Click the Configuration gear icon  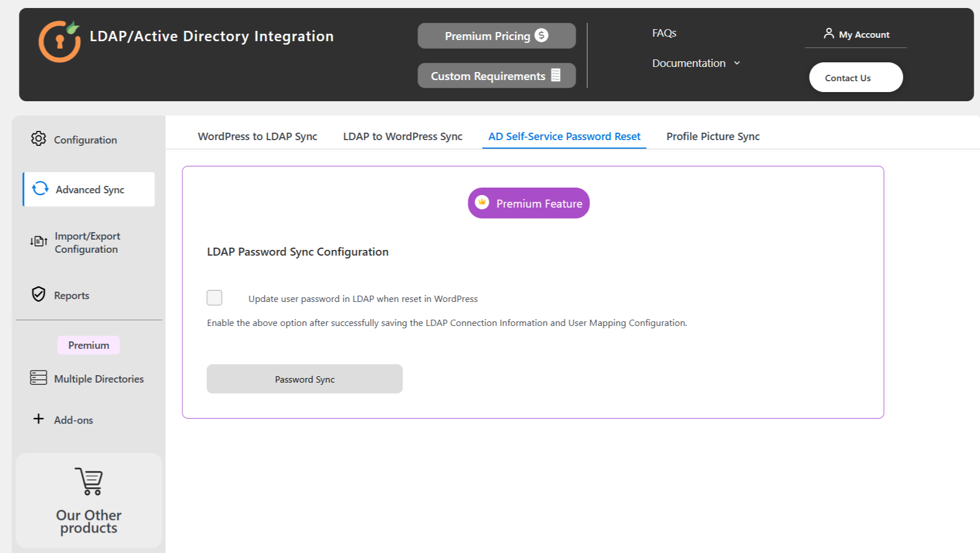38,139
